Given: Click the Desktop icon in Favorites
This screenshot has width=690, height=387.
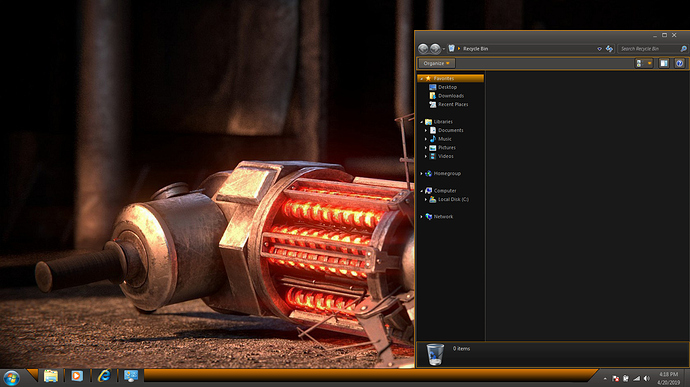Looking at the screenshot, I should click(x=433, y=87).
